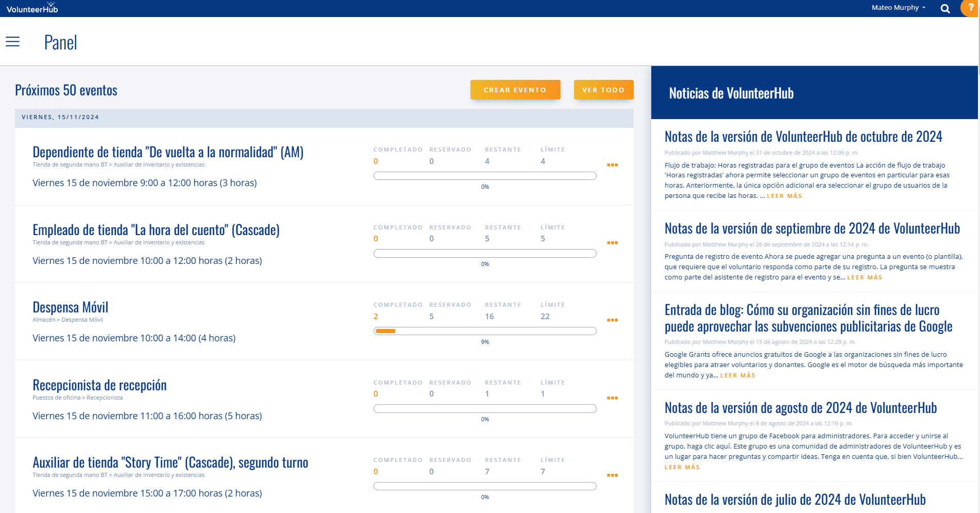The width and height of the screenshot is (980, 513).
Task: Click 'Viernes 15 de noviembre 15:00 a 17:00 horas (2 horas)'
Action: [x=147, y=493]
